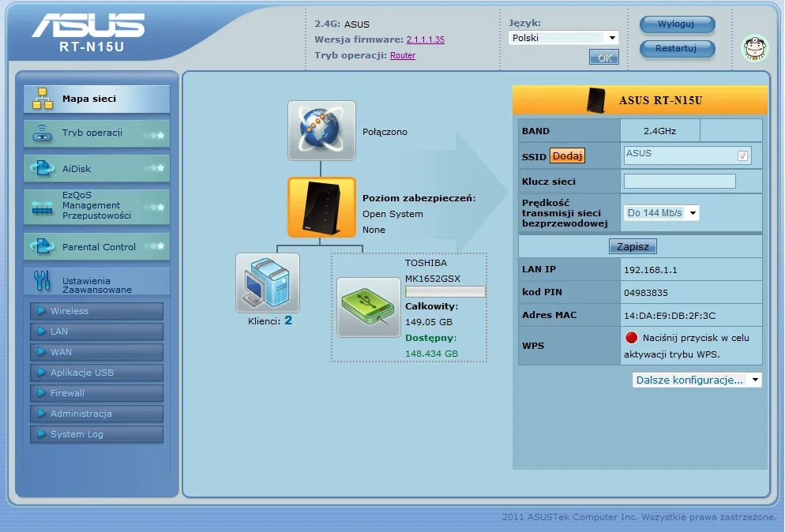The image size is (785, 532).
Task: Click the monkey mascot icon in header
Action: coord(755,49)
